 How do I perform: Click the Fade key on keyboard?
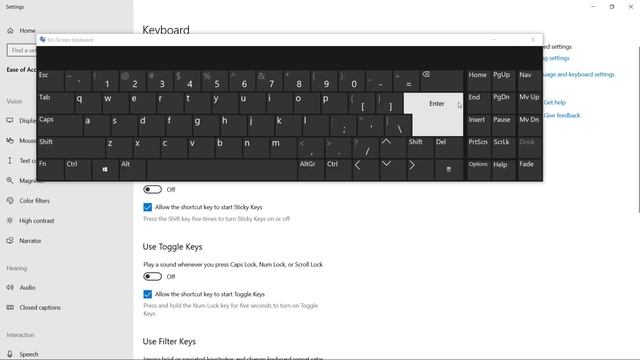[529, 169]
